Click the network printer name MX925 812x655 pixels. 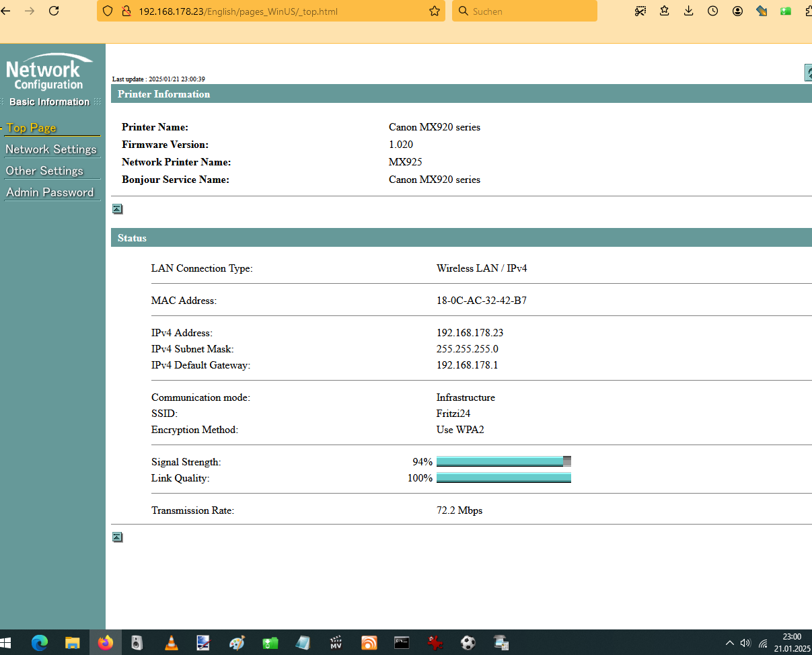[406, 162]
